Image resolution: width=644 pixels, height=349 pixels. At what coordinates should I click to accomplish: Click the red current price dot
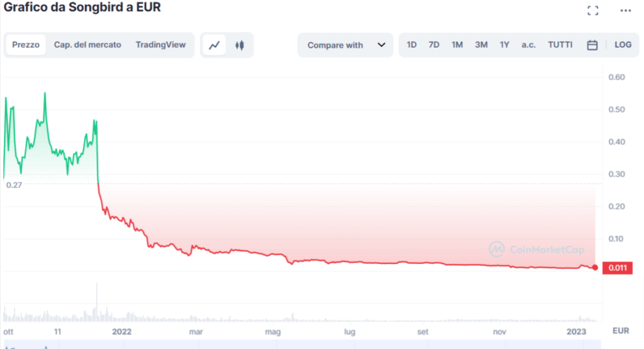pos(595,268)
